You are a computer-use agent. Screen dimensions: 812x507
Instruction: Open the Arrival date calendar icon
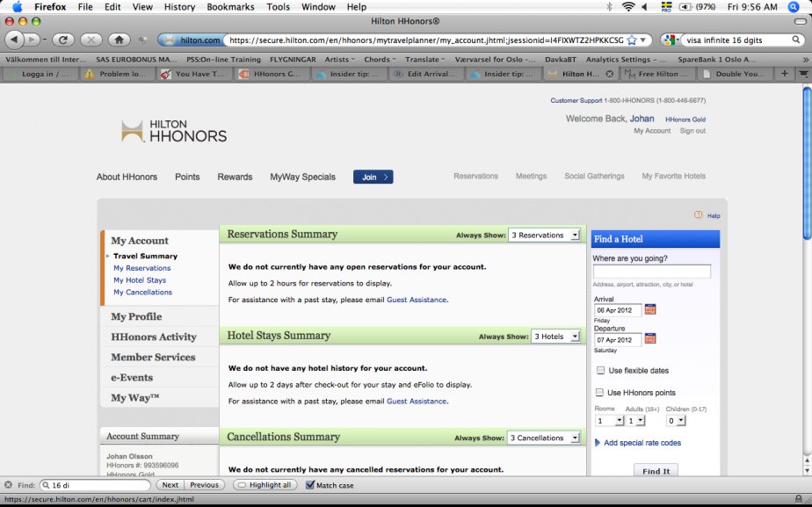650,309
